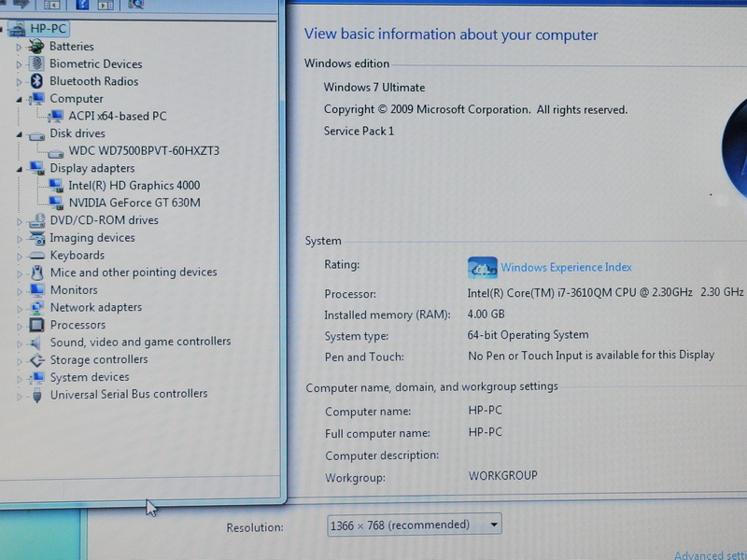Image resolution: width=747 pixels, height=560 pixels.
Task: Click the 64-bit Operating System value
Action: [x=528, y=335]
